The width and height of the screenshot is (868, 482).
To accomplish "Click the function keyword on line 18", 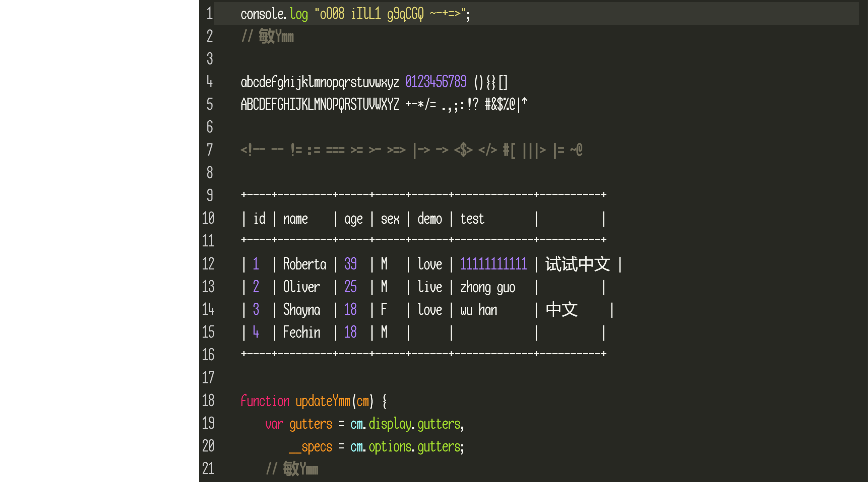I will (265, 400).
